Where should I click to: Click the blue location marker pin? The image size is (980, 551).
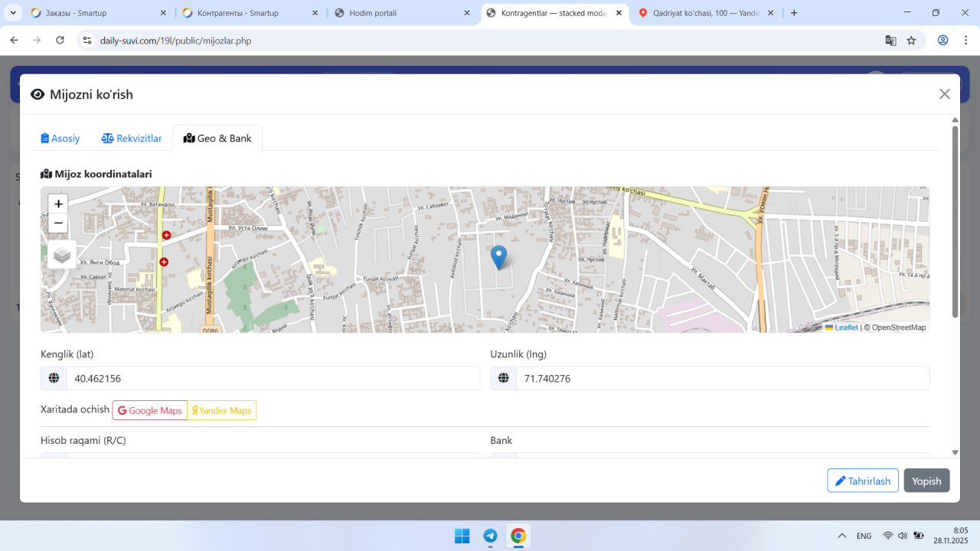pos(498,256)
